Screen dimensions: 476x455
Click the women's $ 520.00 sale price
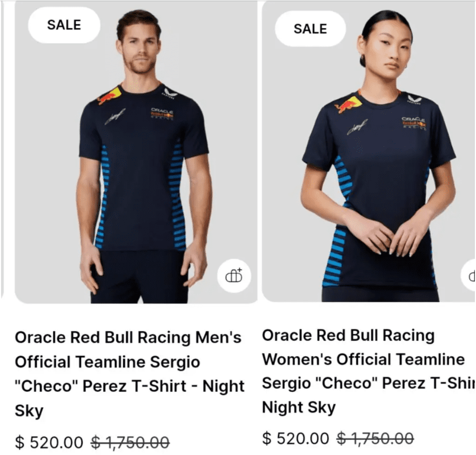pyautogui.click(x=296, y=438)
